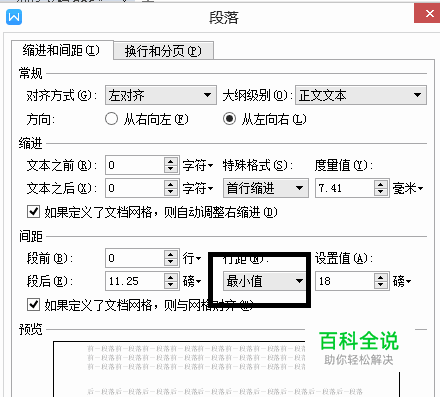This screenshot has width=440, height=397.
Task: Open 磅 unit dropdown for 段后
Action: 192,281
